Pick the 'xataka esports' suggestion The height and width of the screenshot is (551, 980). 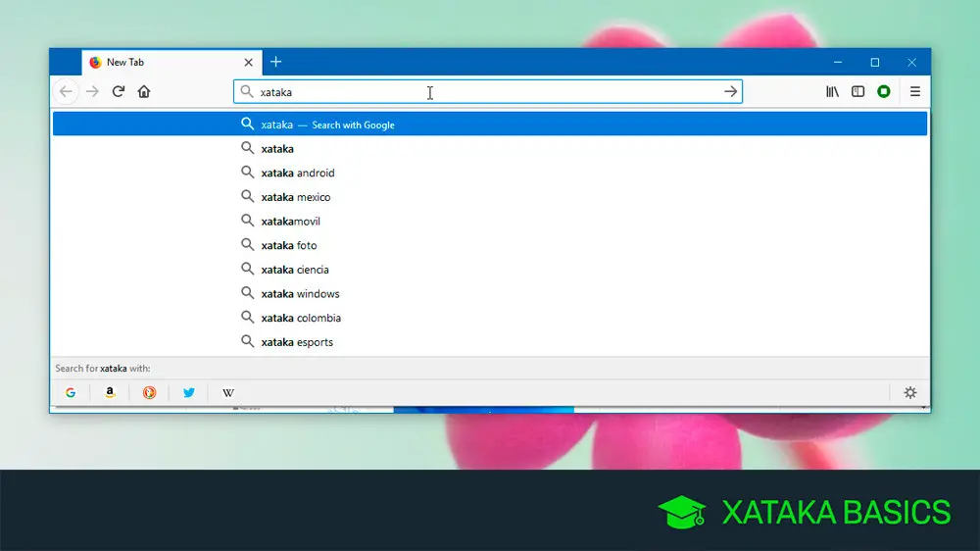490,342
